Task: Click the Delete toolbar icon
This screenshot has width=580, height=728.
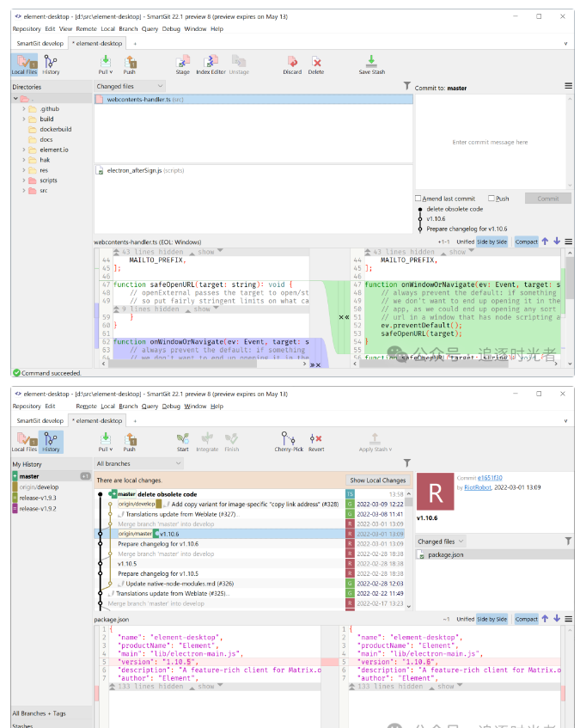Action: (316, 64)
